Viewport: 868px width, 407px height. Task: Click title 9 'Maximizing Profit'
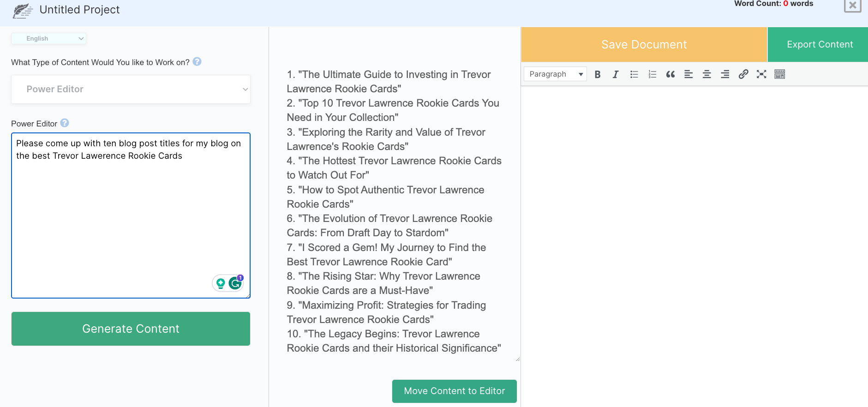click(386, 312)
